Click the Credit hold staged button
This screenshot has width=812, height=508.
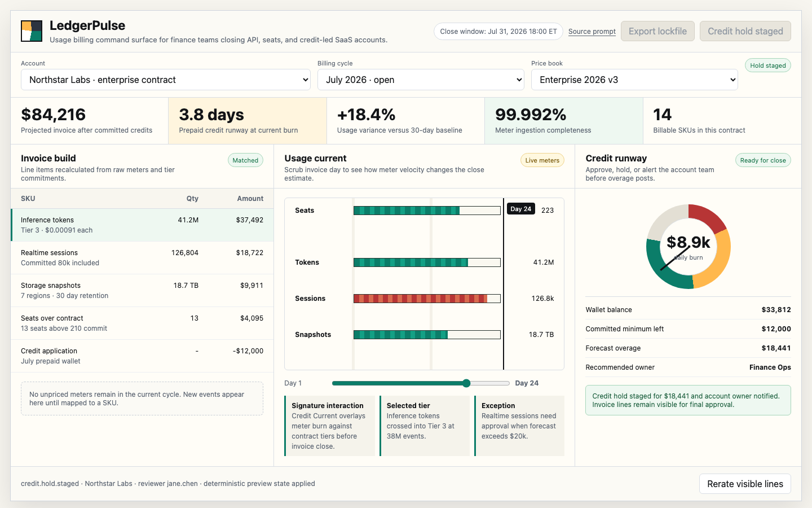[x=745, y=31]
